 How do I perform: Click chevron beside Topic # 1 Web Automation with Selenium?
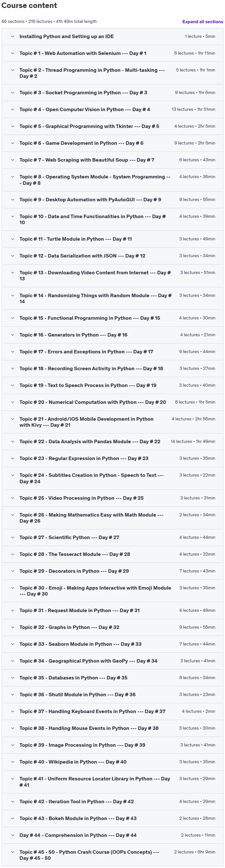[13, 53]
